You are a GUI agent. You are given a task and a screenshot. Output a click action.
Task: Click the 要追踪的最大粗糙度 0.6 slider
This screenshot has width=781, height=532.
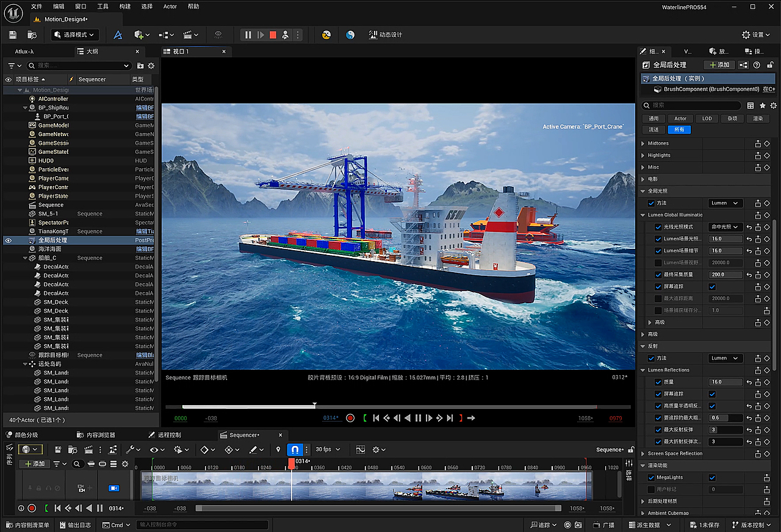pyautogui.click(x=726, y=418)
